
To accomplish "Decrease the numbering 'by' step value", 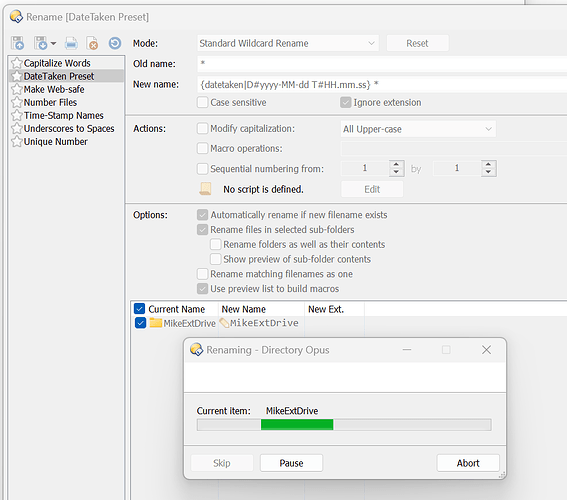I will point(489,172).
